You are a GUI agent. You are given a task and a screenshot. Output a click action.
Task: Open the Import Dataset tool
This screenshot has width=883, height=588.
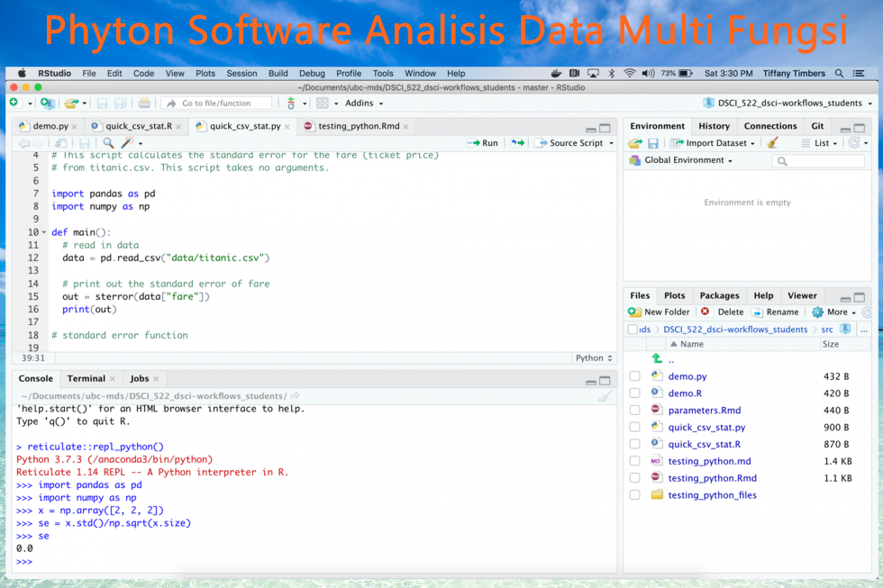[712, 143]
